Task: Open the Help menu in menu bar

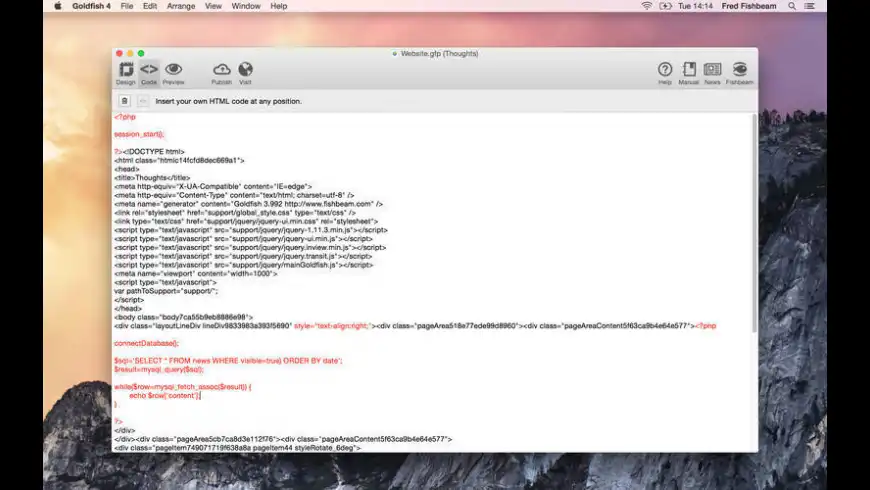Action: click(x=279, y=6)
